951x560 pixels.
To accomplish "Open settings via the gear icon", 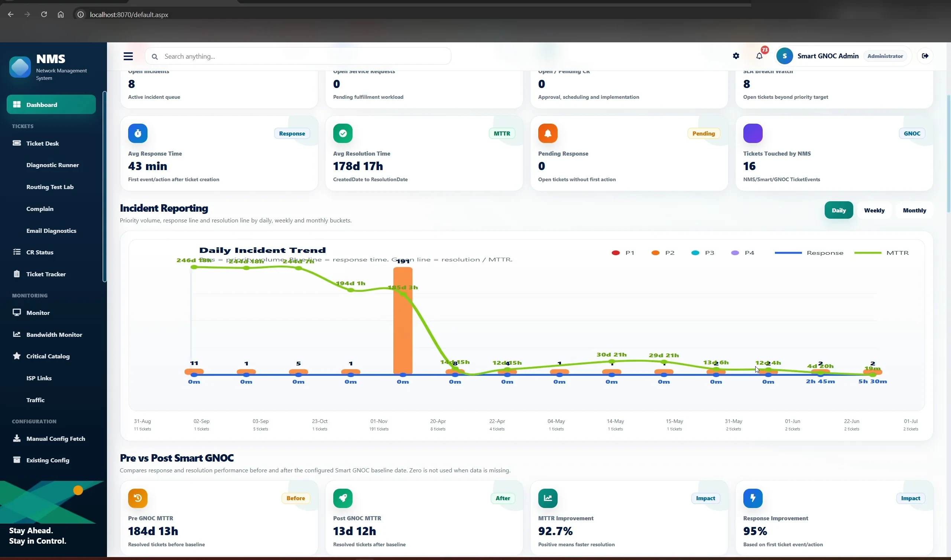I will [736, 56].
